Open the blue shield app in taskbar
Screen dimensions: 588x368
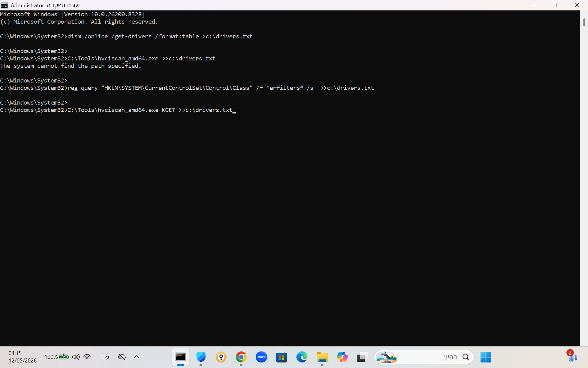[201, 357]
